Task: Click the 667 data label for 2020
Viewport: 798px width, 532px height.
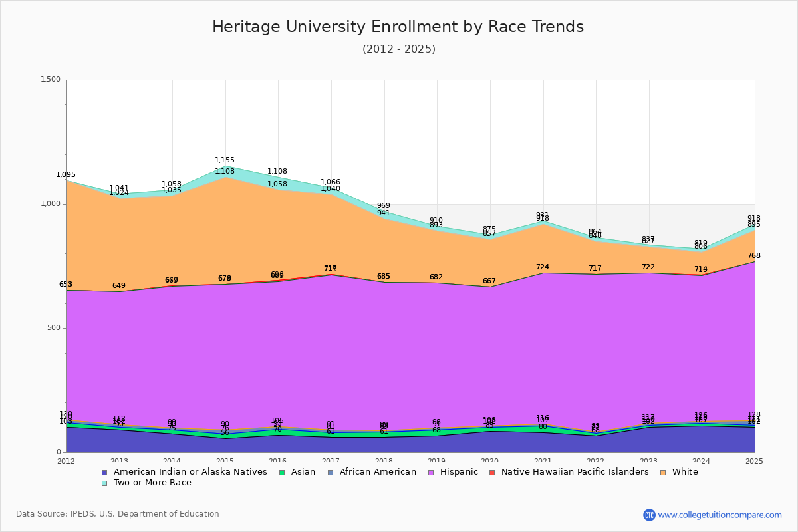Action: 489,281
